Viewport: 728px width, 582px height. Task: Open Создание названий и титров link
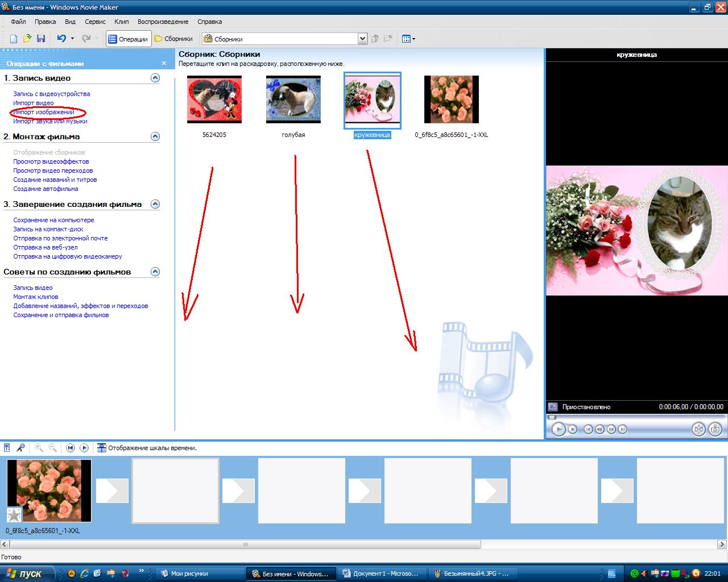pos(55,180)
